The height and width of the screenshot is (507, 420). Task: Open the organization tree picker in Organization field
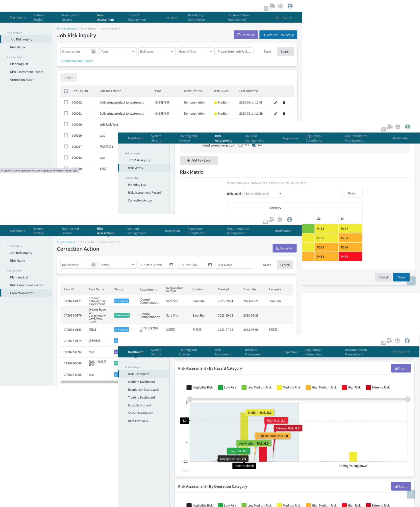[93, 51]
